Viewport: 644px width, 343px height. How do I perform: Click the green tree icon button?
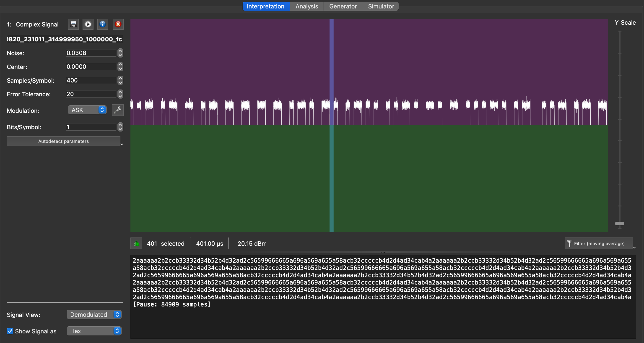(x=137, y=244)
